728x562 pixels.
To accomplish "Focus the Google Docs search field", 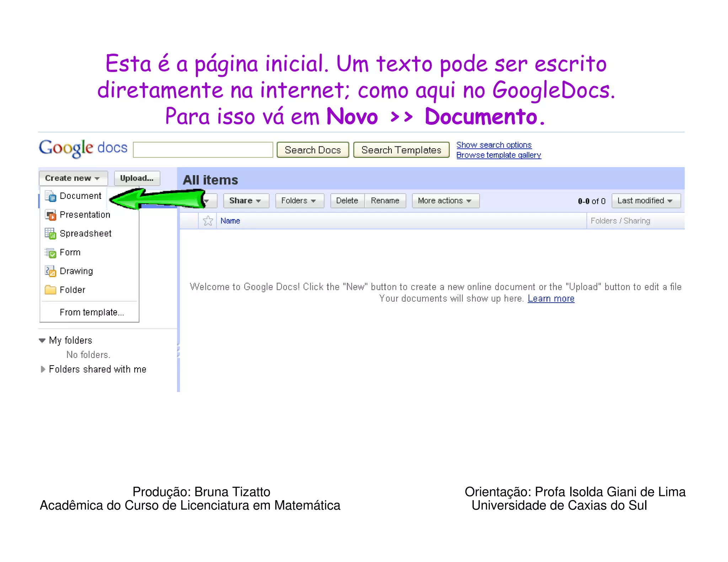I will 203,150.
